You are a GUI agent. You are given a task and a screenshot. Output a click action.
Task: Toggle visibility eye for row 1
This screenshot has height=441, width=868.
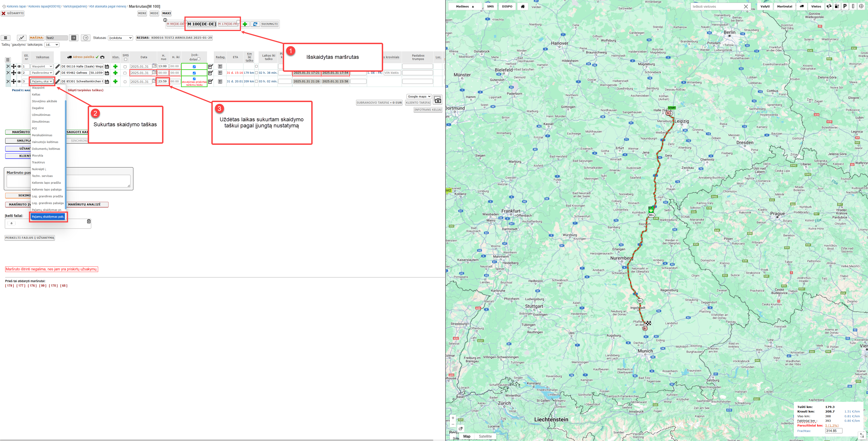pos(19,67)
